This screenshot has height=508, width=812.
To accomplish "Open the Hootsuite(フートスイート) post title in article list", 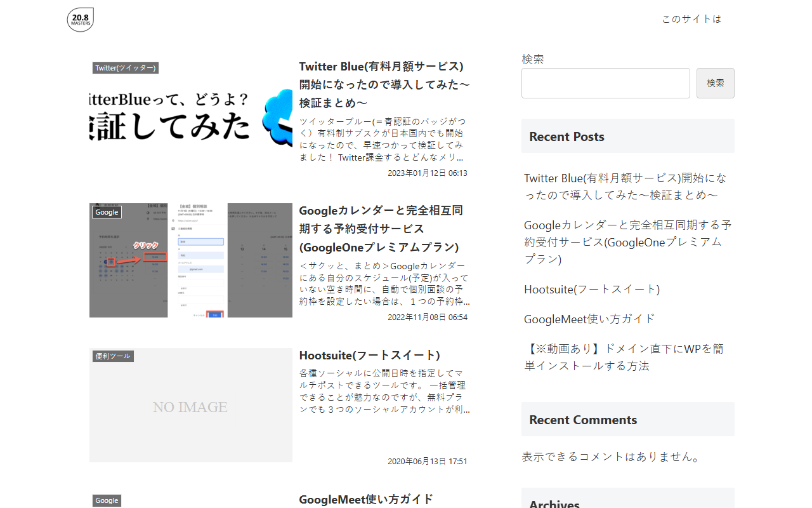I will (x=370, y=355).
